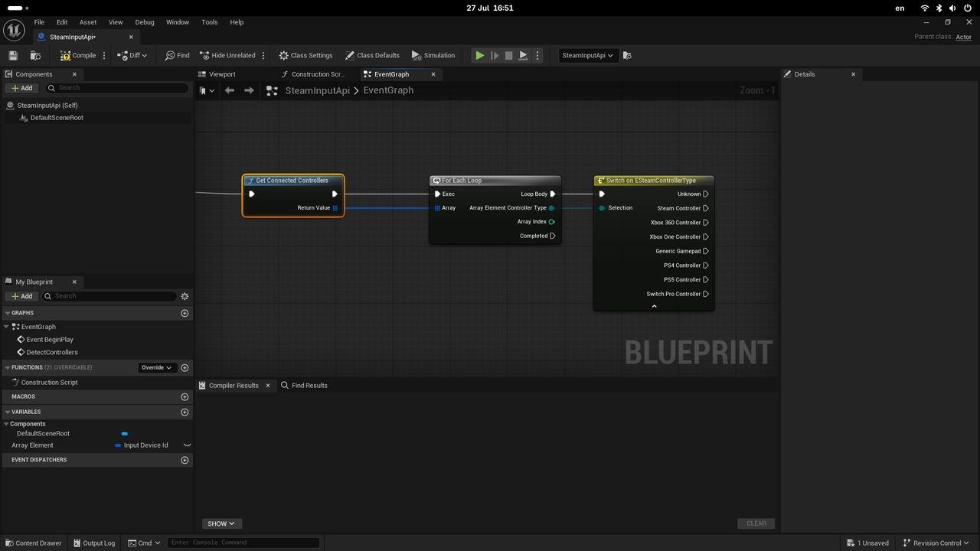Image resolution: width=980 pixels, height=551 pixels.
Task: Click SteamInputApi in the graph breadcrumb
Action: pos(317,90)
